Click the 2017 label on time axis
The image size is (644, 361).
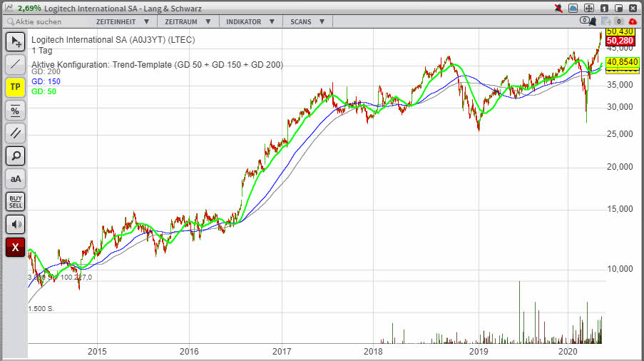[282, 352]
